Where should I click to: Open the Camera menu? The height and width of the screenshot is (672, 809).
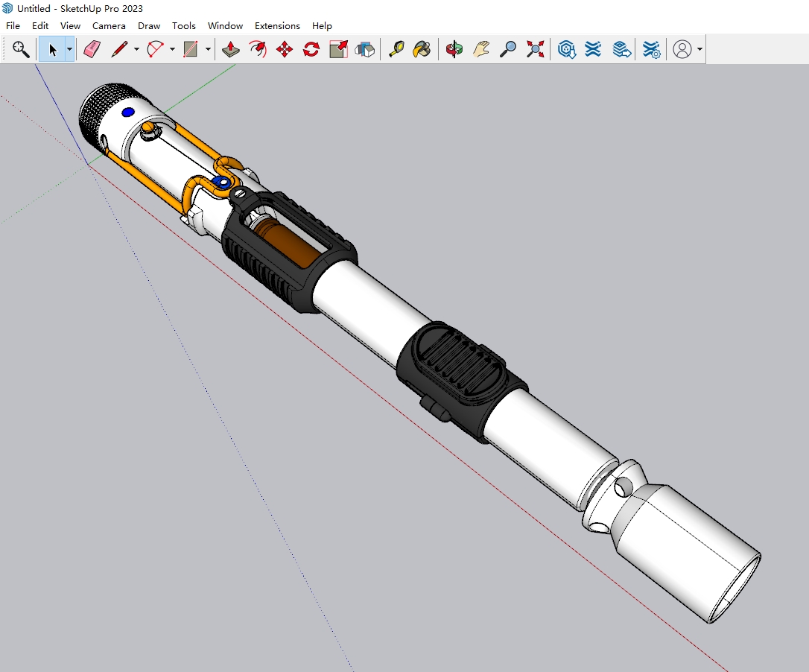click(x=109, y=26)
